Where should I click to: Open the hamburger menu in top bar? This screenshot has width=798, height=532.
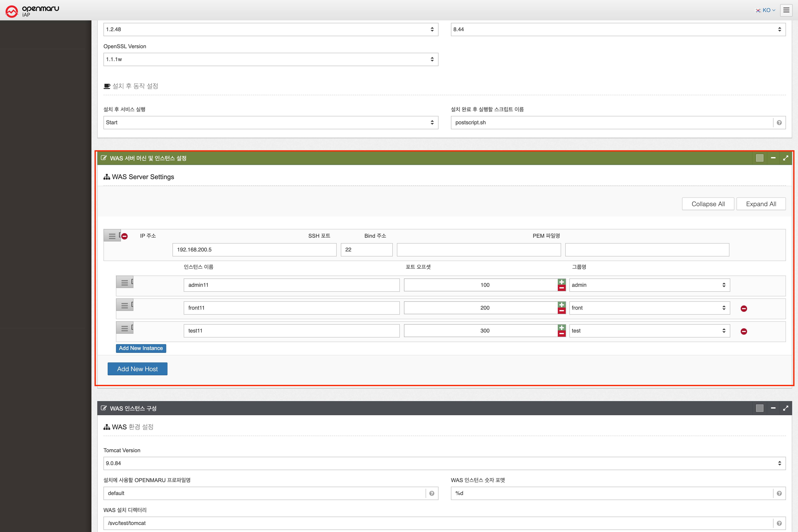[x=786, y=10]
